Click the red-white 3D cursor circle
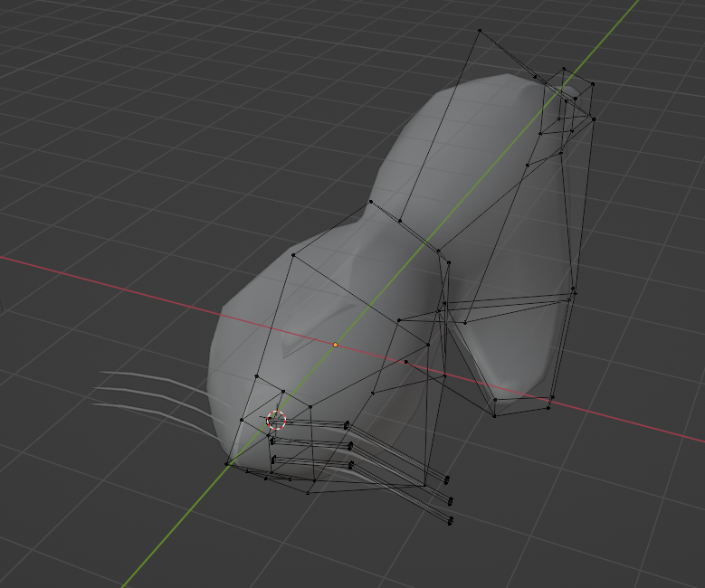705x588 pixels. tap(276, 421)
